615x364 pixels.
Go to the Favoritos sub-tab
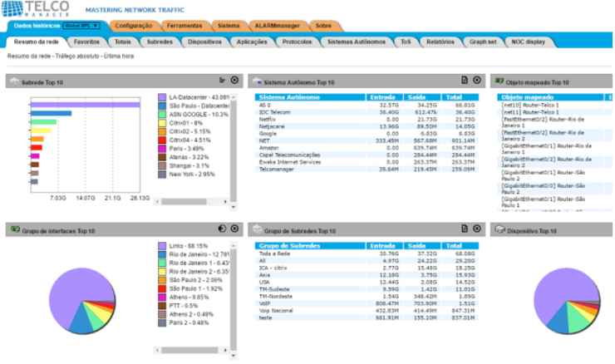coord(86,42)
